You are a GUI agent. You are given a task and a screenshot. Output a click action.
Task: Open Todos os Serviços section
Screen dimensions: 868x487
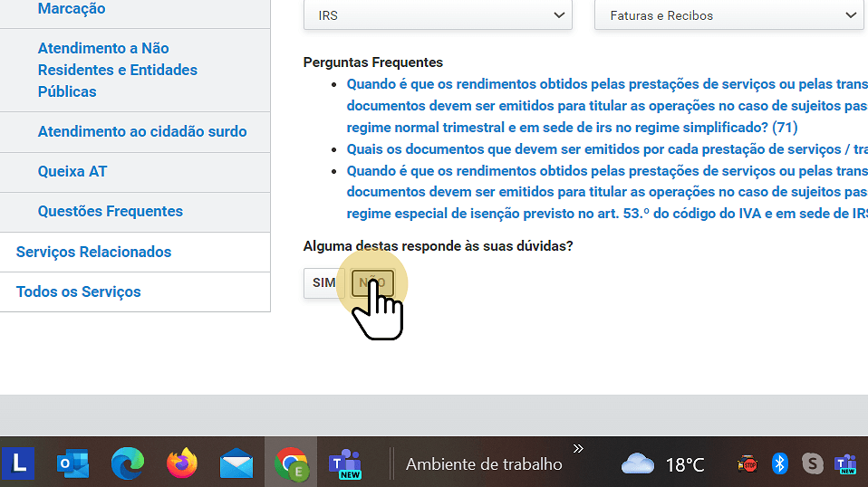click(79, 291)
